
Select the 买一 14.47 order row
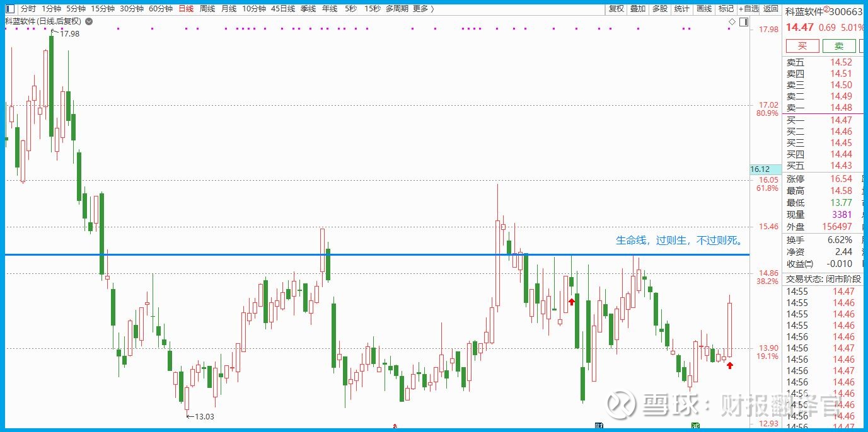[824, 120]
